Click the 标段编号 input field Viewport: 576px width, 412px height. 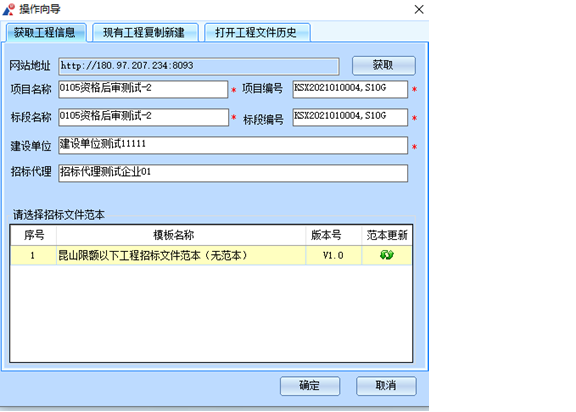350,118
